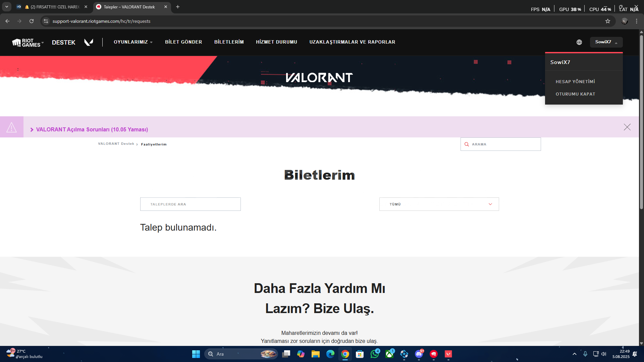
Task: Click the 'Talep bulunamadı.' message
Action: (x=178, y=228)
